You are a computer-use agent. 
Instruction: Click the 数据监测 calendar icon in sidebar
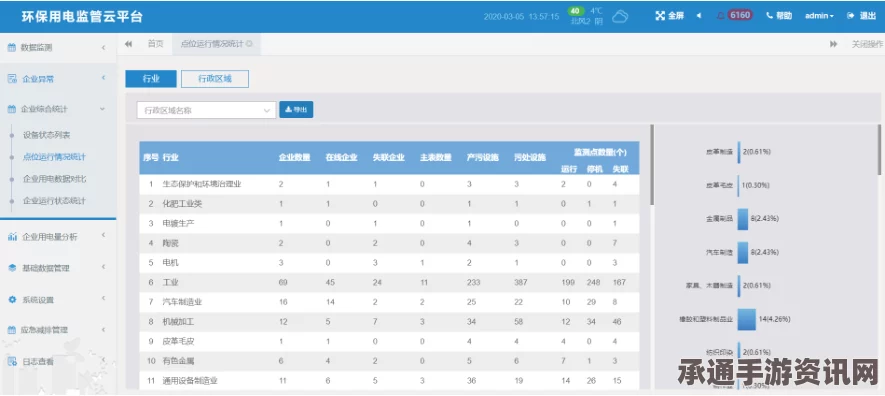(x=11, y=48)
